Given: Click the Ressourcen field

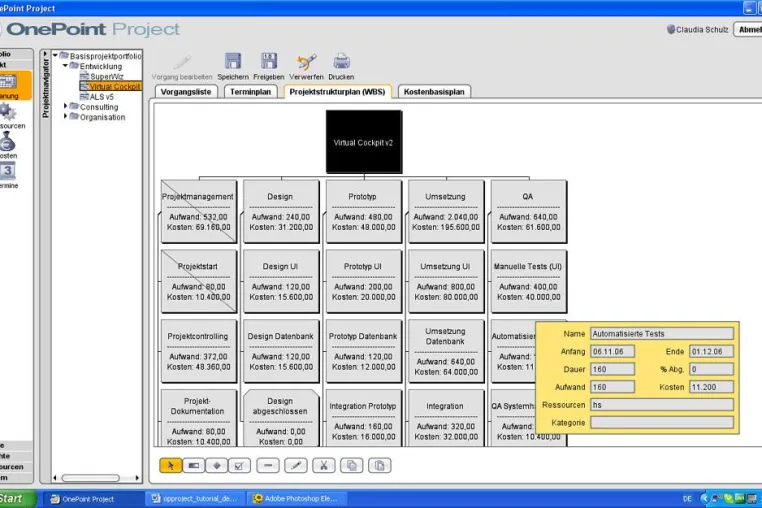Looking at the screenshot, I should coord(662,405).
